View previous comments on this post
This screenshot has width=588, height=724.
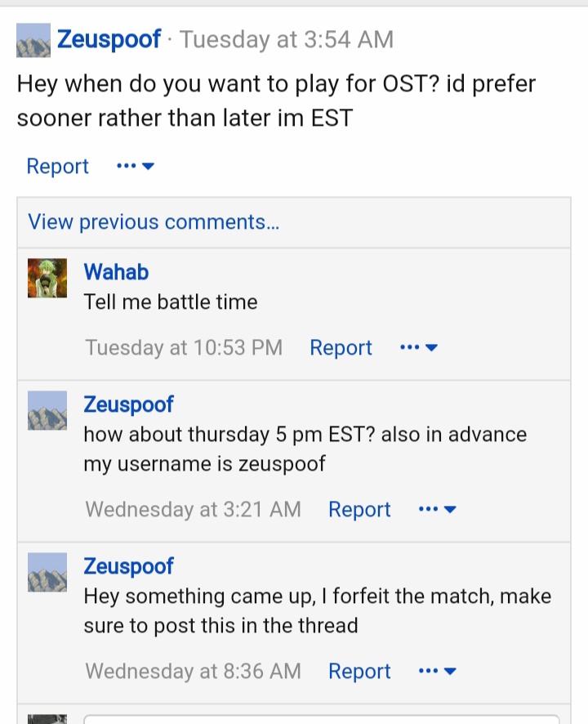[x=154, y=222]
